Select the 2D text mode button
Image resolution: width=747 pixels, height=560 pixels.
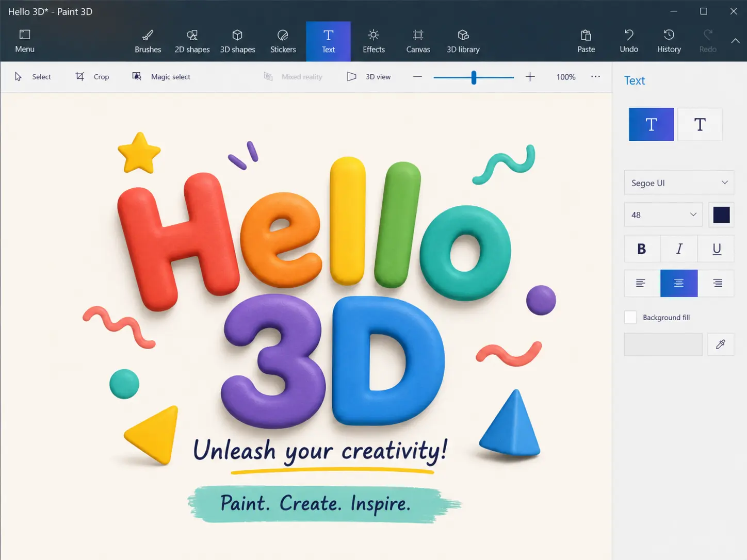coord(651,124)
